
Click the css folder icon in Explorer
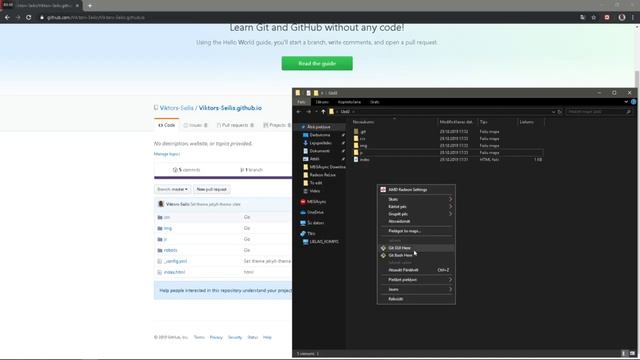coord(356,138)
